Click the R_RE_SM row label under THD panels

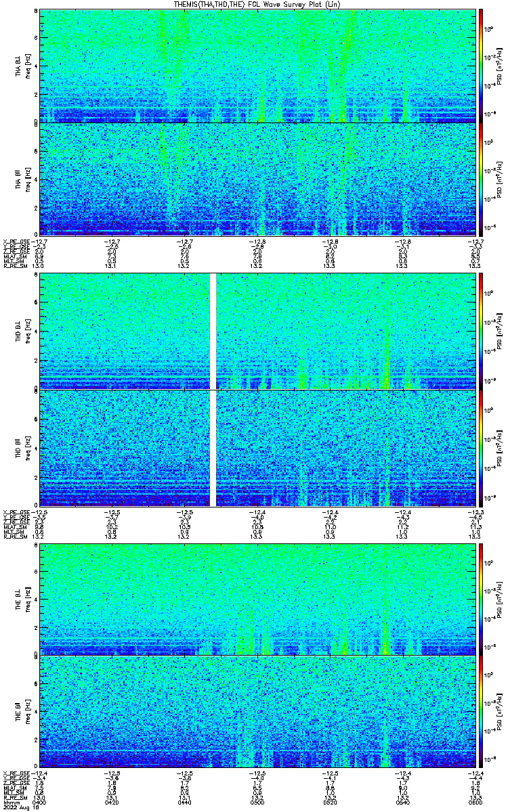coord(16,536)
